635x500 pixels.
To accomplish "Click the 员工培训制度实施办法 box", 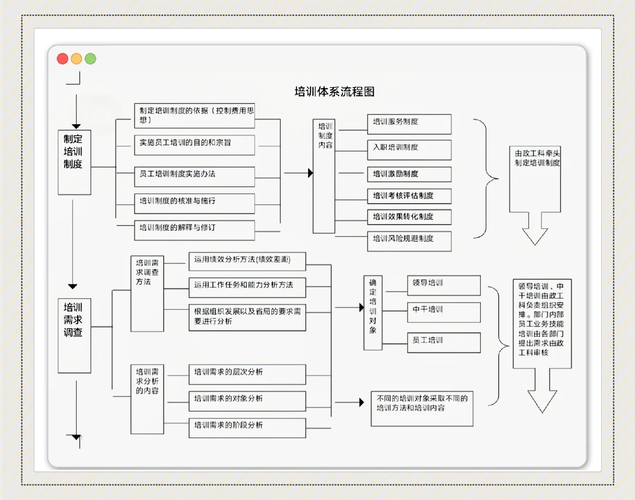I will (196, 174).
